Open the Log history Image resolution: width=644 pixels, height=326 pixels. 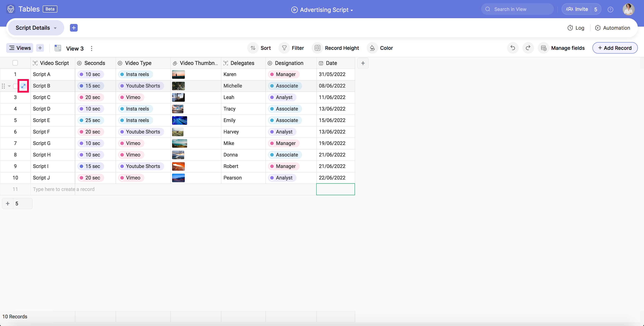coord(576,28)
